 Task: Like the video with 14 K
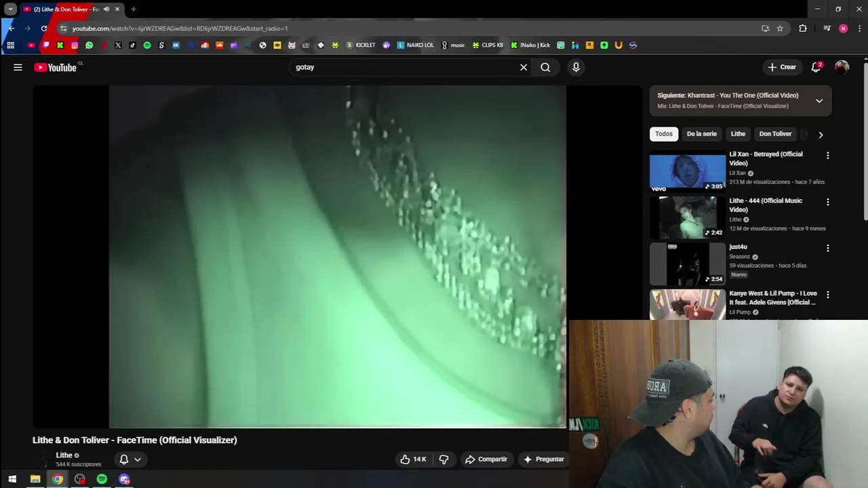[x=413, y=459]
